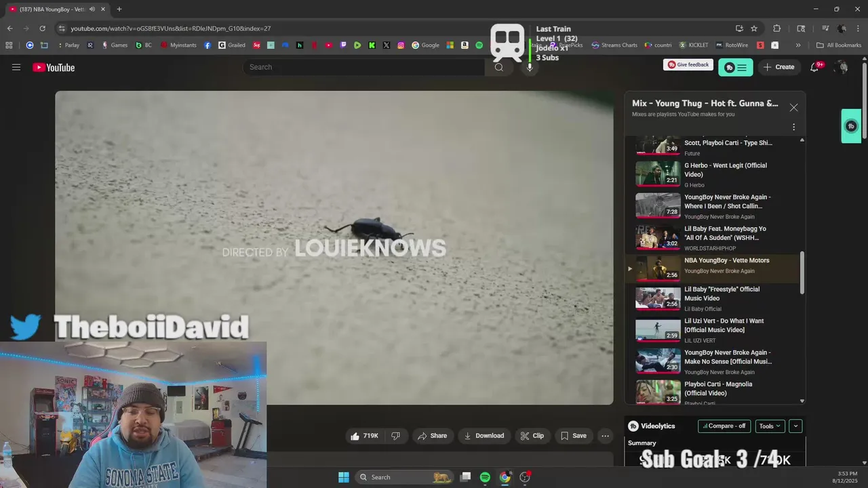Screen dimensions: 868x488
Task: Click the Windows taskbar search box
Action: 404,477
